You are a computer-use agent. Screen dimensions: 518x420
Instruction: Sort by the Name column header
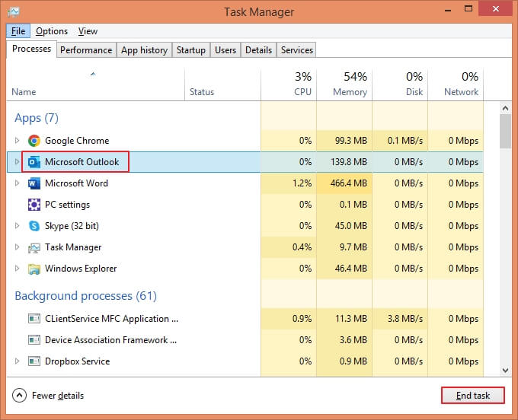95,84
